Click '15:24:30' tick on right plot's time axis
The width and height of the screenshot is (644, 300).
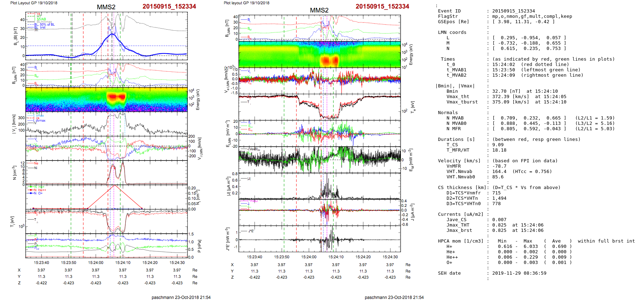click(x=390, y=257)
